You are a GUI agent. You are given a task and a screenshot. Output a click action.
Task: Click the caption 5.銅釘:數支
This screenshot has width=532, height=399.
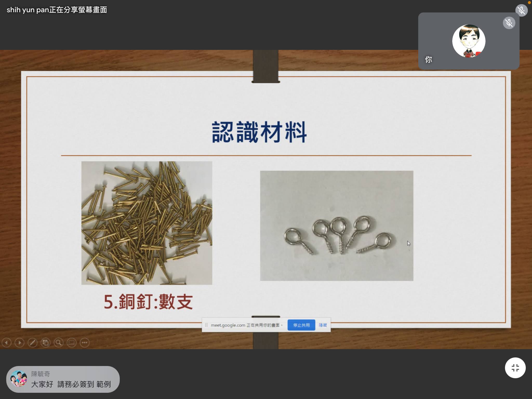pyautogui.click(x=148, y=302)
